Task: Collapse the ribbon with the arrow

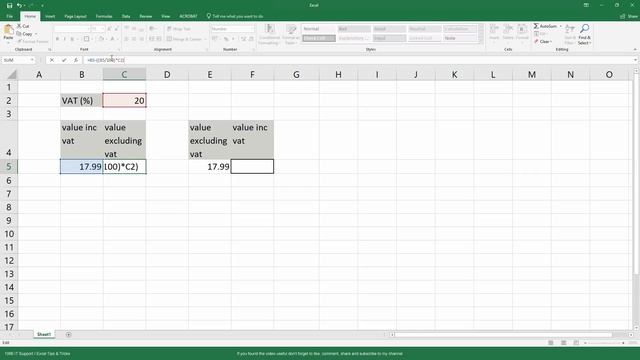Action: (635, 49)
